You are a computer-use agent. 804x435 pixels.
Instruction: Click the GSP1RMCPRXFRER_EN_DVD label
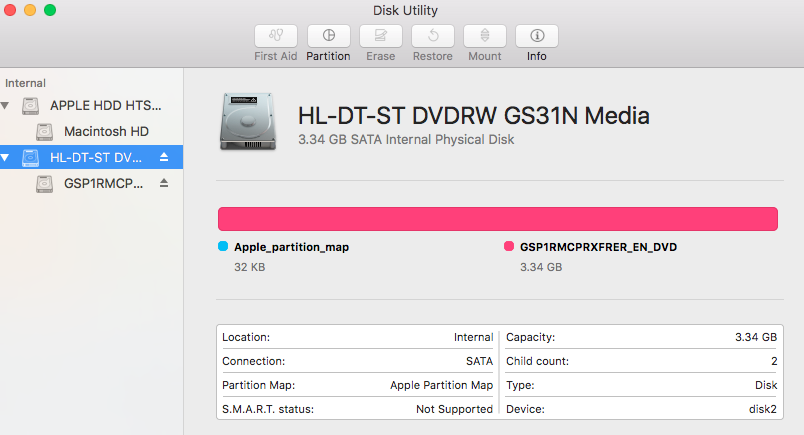(x=598, y=247)
